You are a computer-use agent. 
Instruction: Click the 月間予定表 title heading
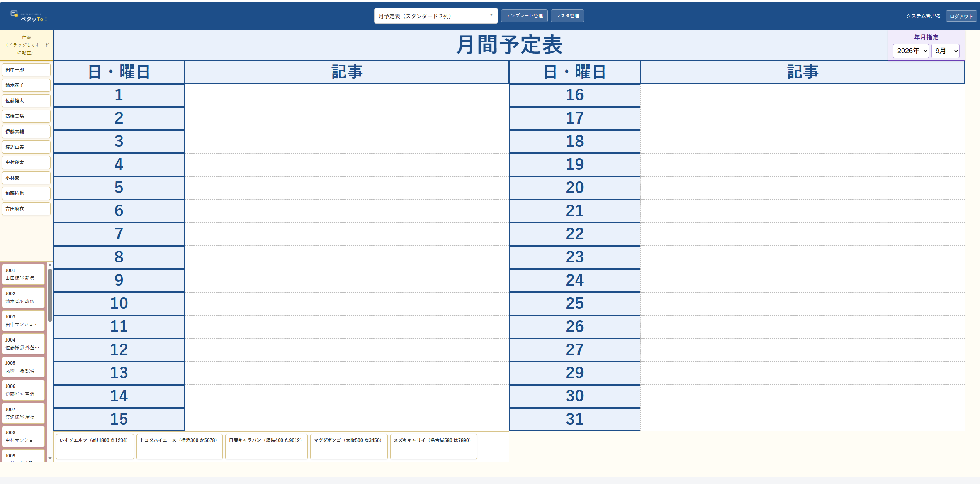coord(509,45)
